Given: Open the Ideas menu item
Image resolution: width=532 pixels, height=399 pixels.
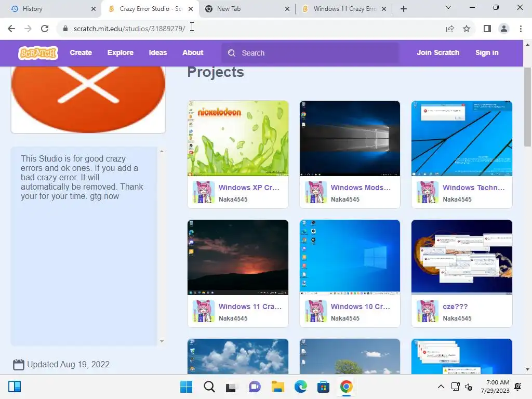Looking at the screenshot, I should click(x=158, y=52).
